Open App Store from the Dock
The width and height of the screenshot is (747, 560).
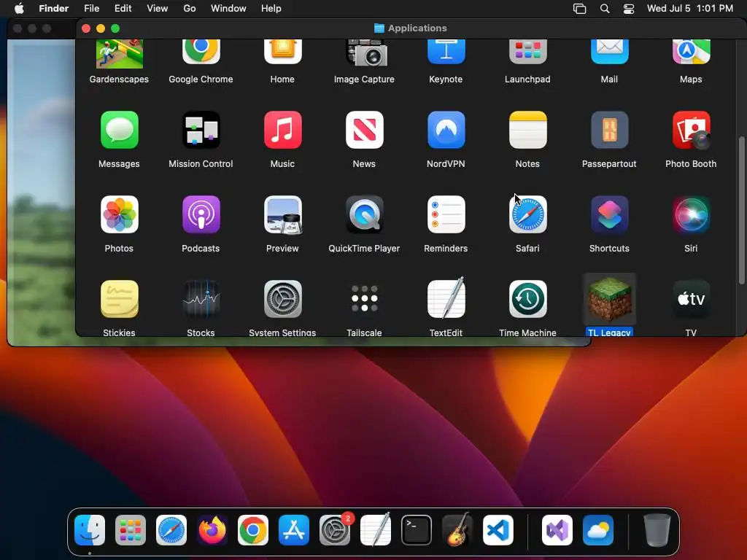pos(294,530)
